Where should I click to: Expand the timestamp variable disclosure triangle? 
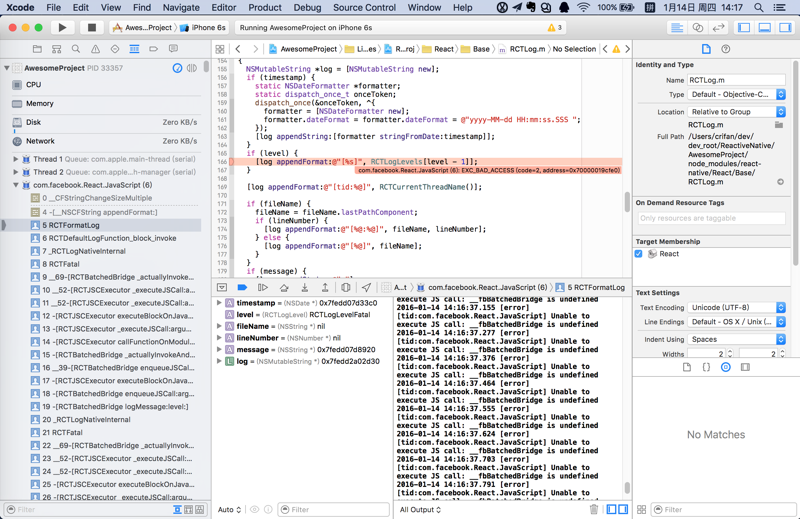tap(220, 303)
